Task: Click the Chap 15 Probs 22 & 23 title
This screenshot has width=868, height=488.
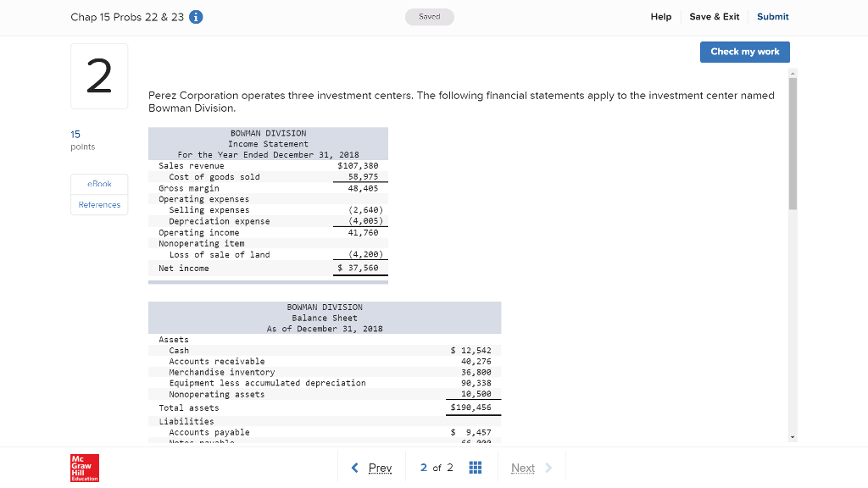Action: click(x=127, y=17)
